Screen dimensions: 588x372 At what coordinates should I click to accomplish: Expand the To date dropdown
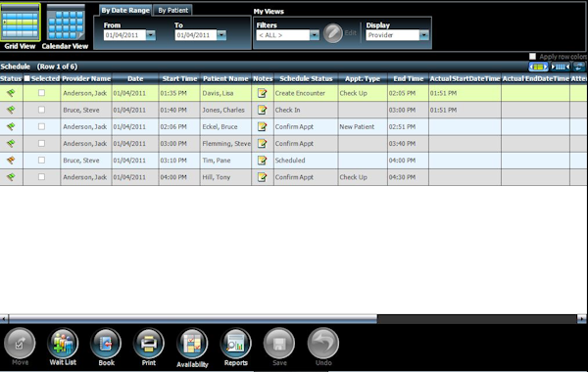[221, 35]
